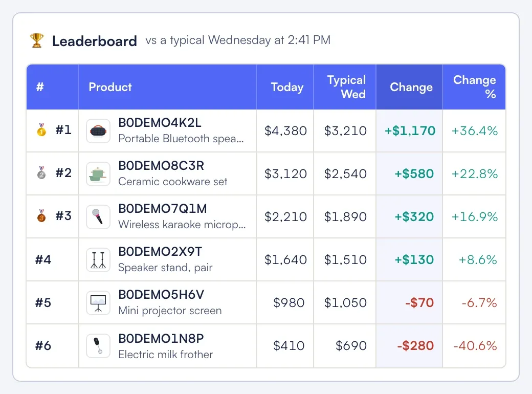Click the #4 rank label
The image size is (532, 394).
pyautogui.click(x=43, y=260)
